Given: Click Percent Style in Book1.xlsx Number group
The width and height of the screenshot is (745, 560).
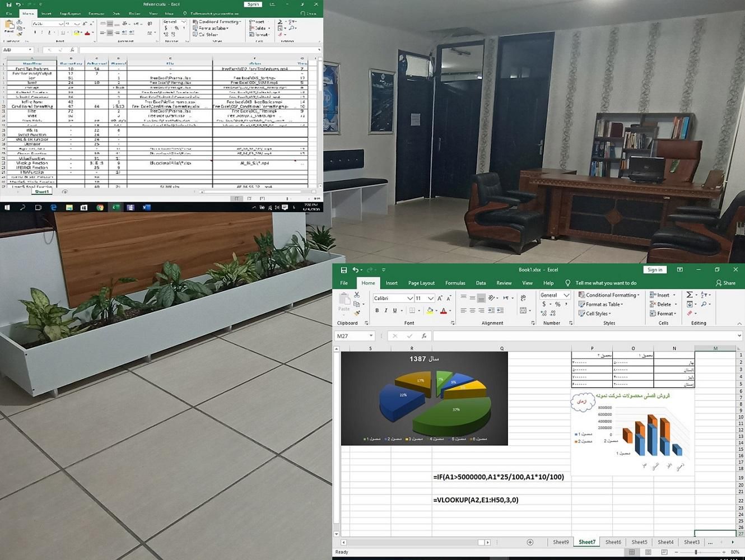Looking at the screenshot, I should 557,305.
